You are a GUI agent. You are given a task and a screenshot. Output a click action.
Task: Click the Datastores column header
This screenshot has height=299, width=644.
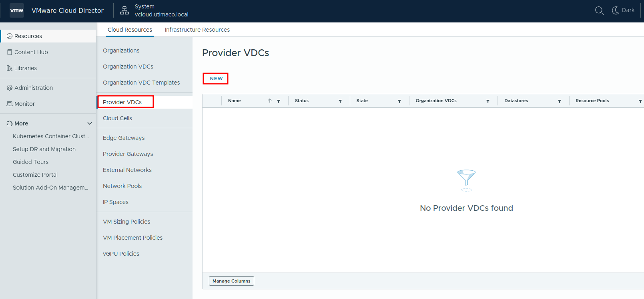tap(516, 101)
